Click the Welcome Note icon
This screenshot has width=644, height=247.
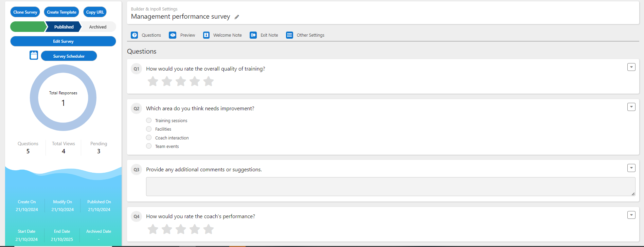pyautogui.click(x=206, y=35)
